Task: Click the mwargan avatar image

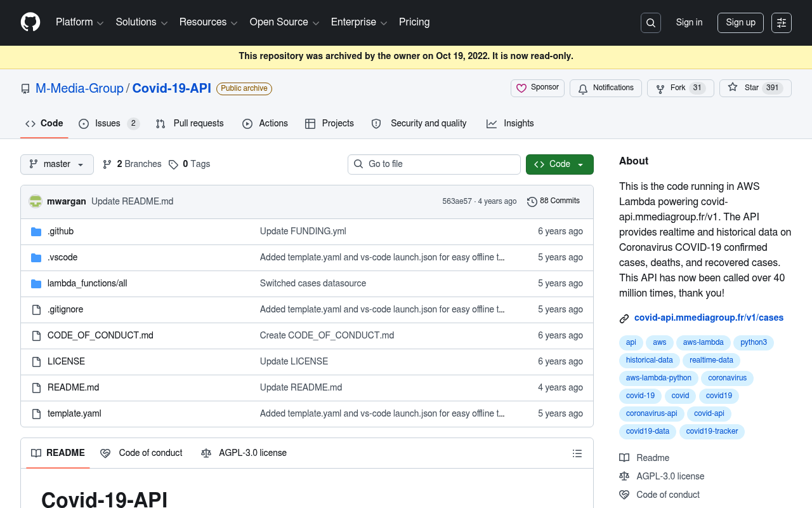Action: (x=36, y=201)
